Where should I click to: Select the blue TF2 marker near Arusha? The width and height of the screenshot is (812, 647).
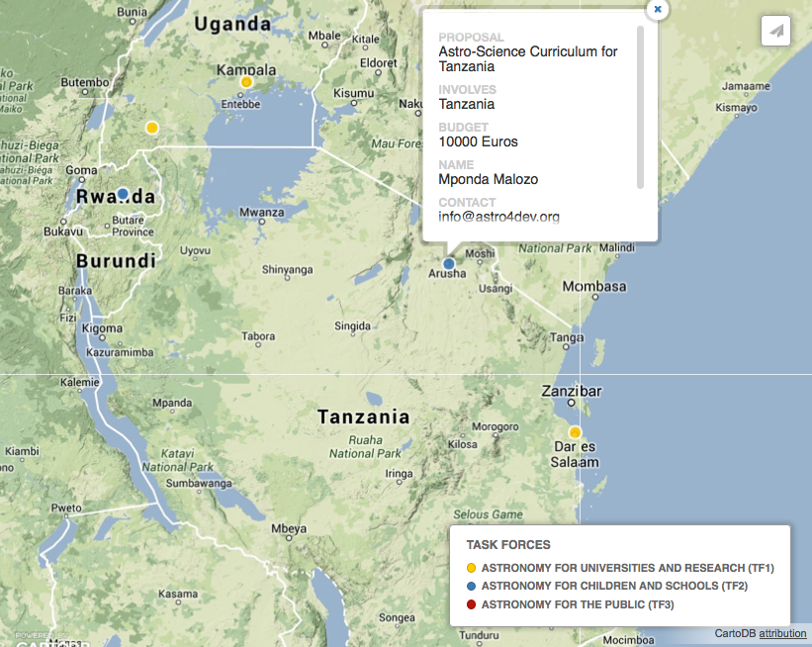pyautogui.click(x=448, y=263)
